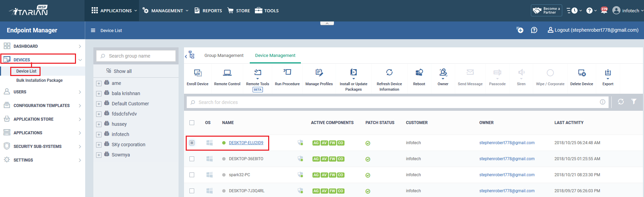Open the Owner toolbar option
Image resolution: width=644 pixels, height=197 pixels.
pyautogui.click(x=443, y=77)
